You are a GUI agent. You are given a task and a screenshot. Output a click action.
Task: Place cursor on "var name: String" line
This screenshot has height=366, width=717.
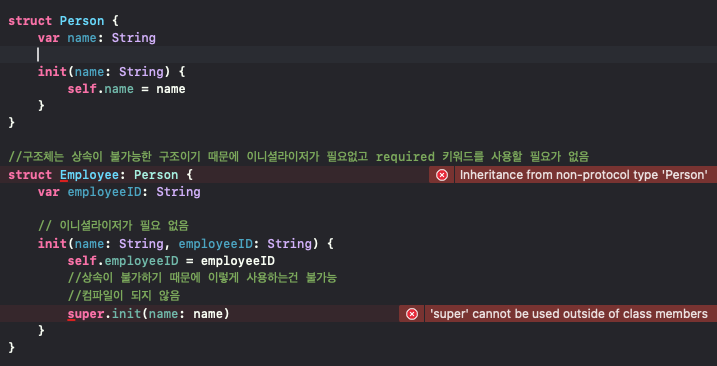[x=96, y=38]
